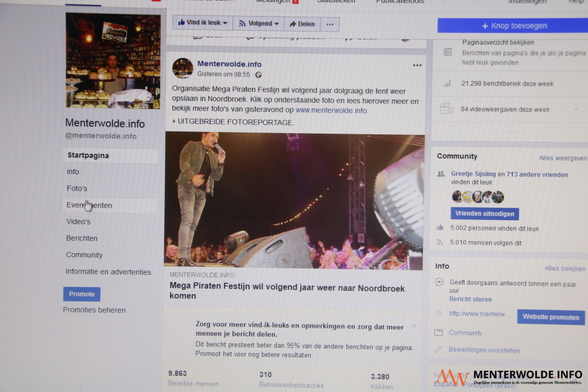Open Greetje Sijsling's profile link
The width and height of the screenshot is (588, 392).
473,174
